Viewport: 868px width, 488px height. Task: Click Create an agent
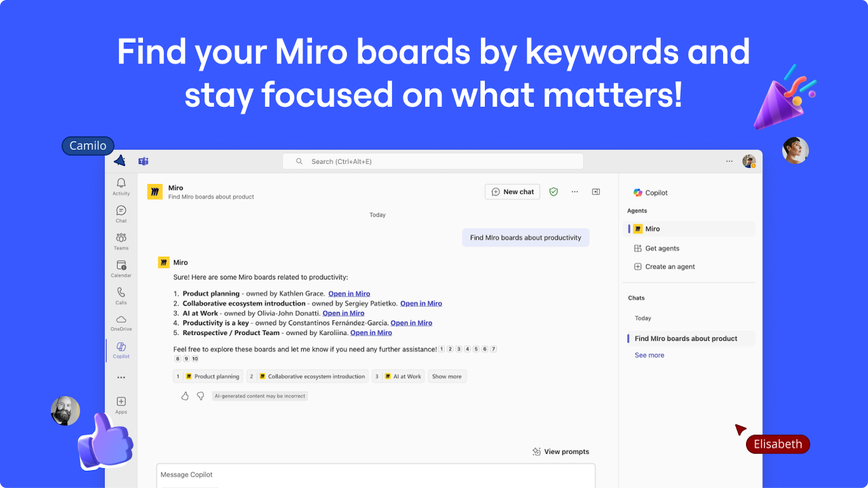click(x=664, y=267)
